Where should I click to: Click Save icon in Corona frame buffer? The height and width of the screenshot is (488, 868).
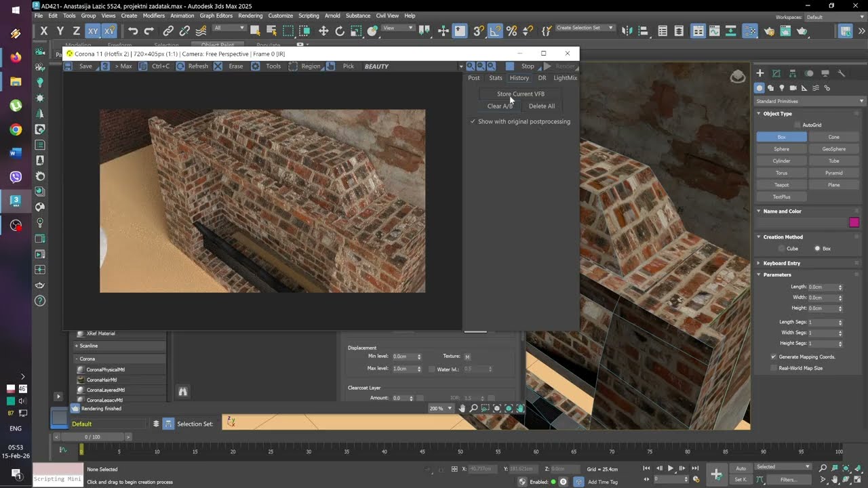coord(69,66)
